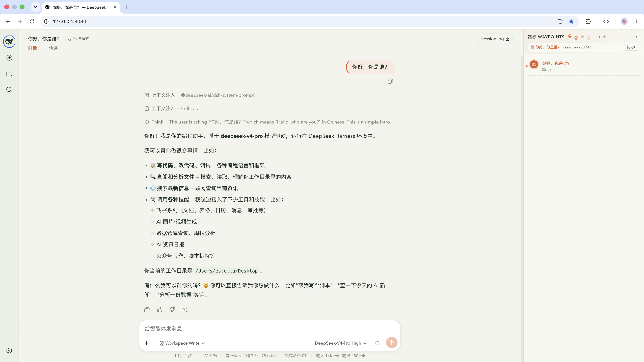Click the DeepSeek whale logo in sidebar
Screen dimensions: 644x362
(x=9, y=41)
